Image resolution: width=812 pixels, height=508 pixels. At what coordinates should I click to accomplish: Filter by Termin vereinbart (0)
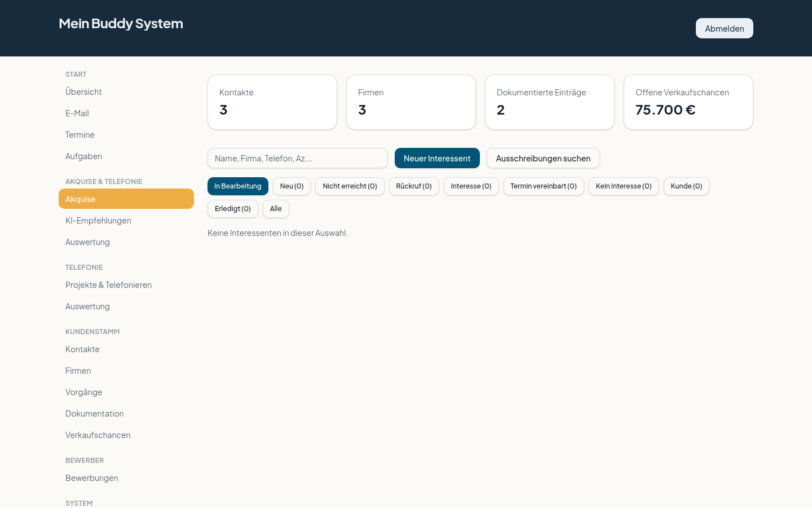(544, 186)
